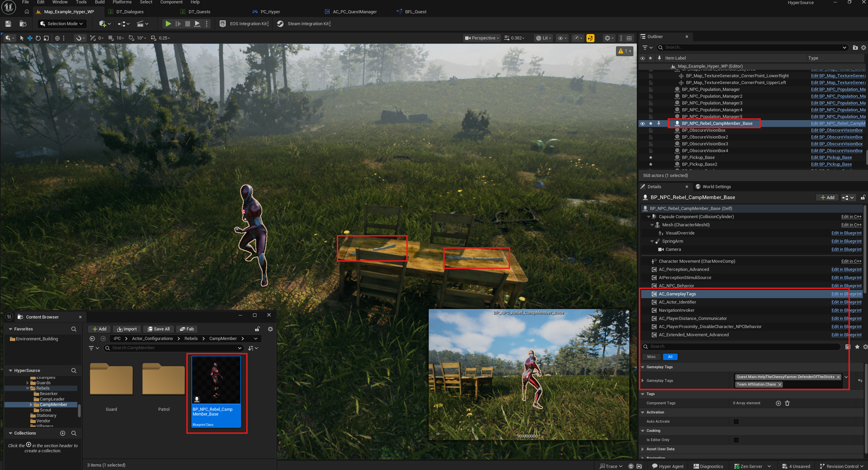Image resolution: width=868 pixels, height=470 pixels.
Task: Open Revision Control in the status bar
Action: coord(841,466)
